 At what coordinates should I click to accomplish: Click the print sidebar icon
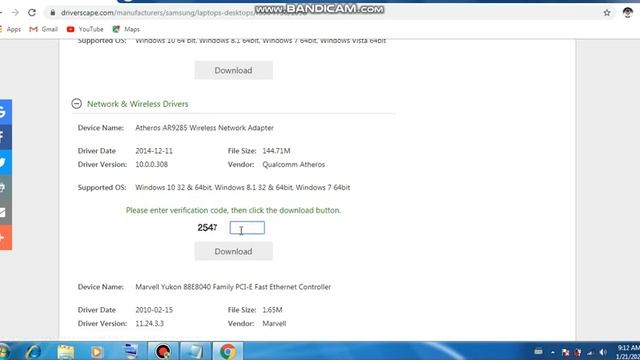(5, 187)
